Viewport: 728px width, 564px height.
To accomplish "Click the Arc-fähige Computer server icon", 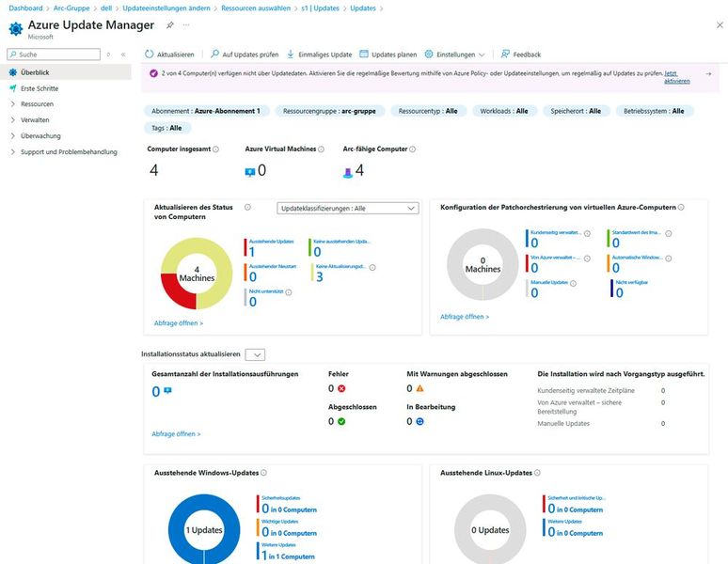I will (x=348, y=173).
